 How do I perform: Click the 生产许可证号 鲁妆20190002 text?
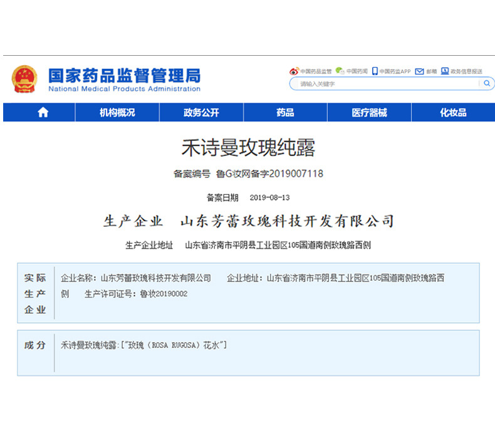point(136,294)
